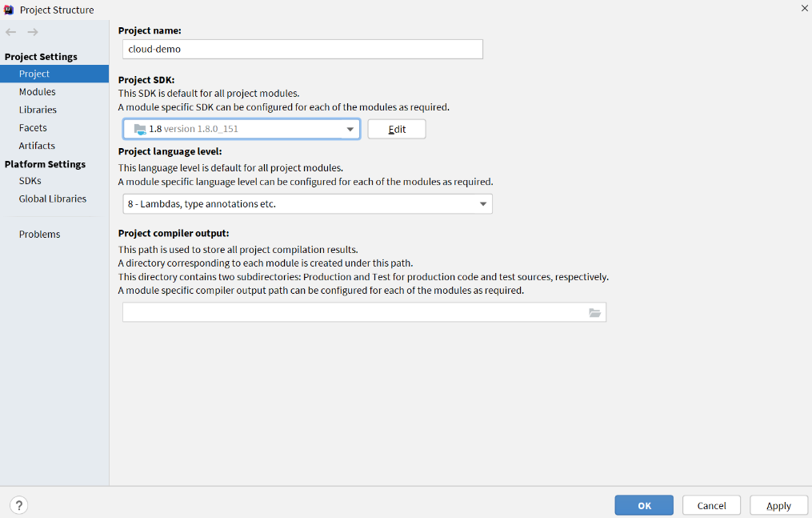This screenshot has width=812, height=518.
Task: Click the Project language level heading
Action: (x=170, y=151)
